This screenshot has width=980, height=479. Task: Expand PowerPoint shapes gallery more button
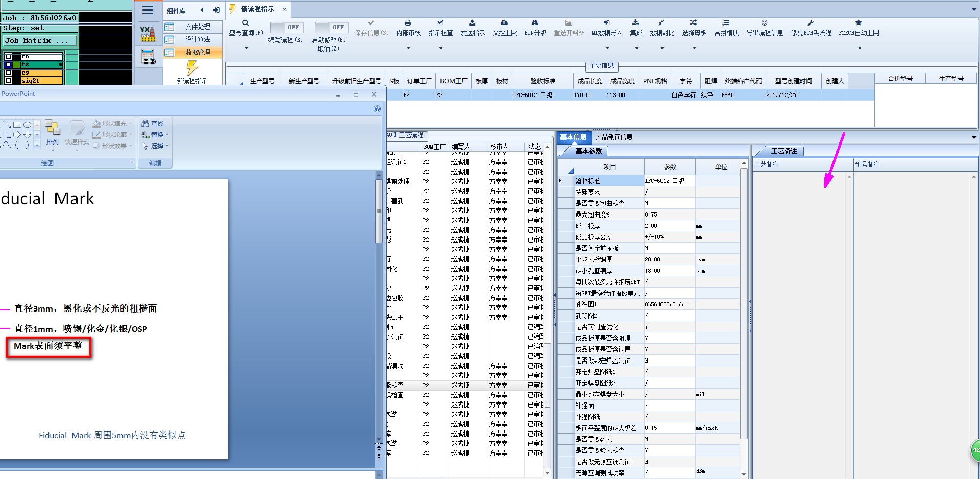pyautogui.click(x=37, y=146)
